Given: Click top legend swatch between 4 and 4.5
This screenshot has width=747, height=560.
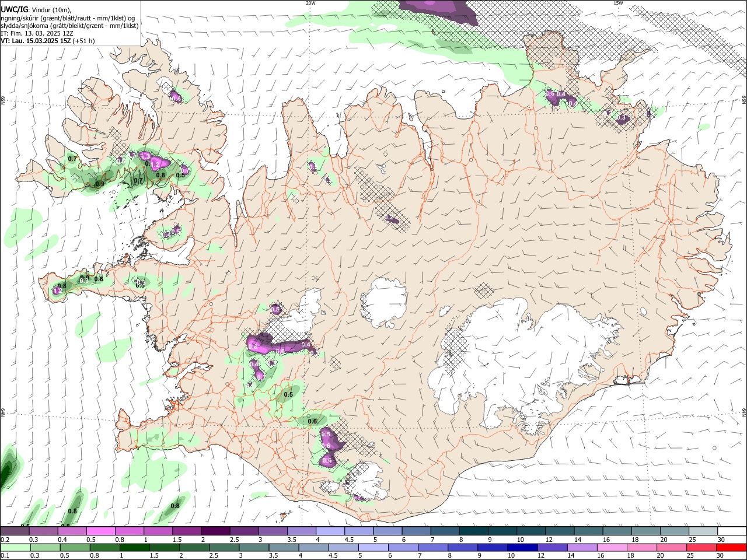Looking at the screenshot, I should [330, 531].
